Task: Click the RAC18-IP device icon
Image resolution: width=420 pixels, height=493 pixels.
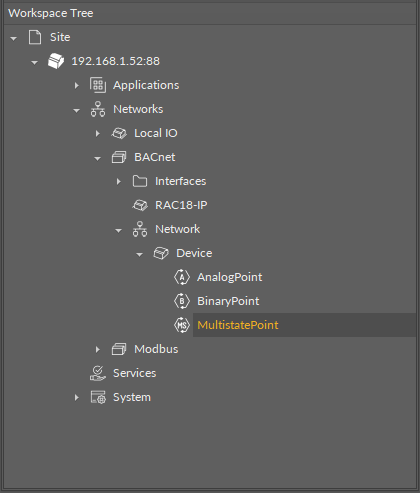Action: coord(140,205)
